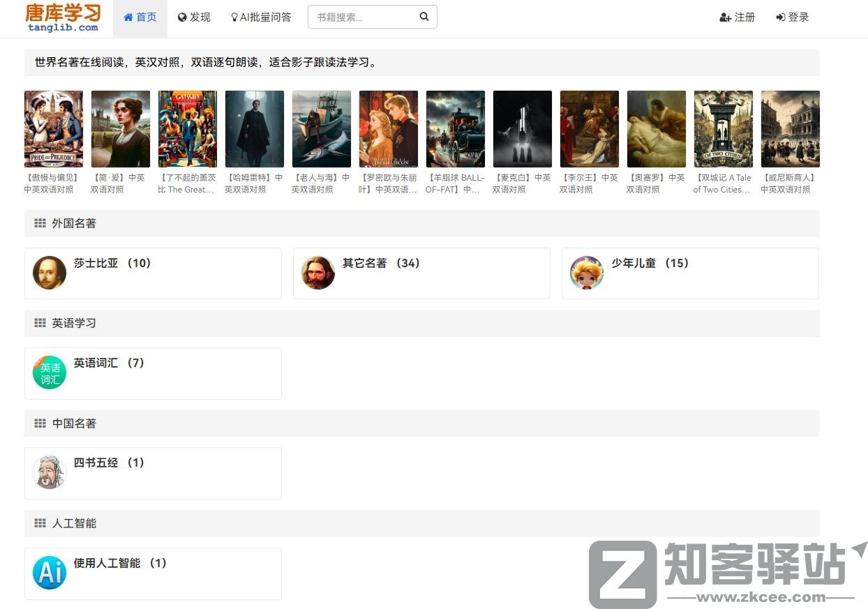Click the magnifier search icon

[x=424, y=17]
